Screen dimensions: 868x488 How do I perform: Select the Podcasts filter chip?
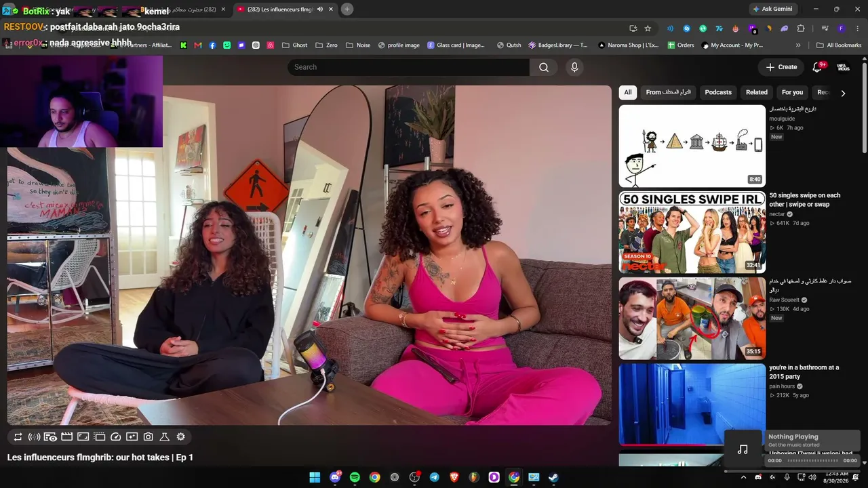pos(718,92)
